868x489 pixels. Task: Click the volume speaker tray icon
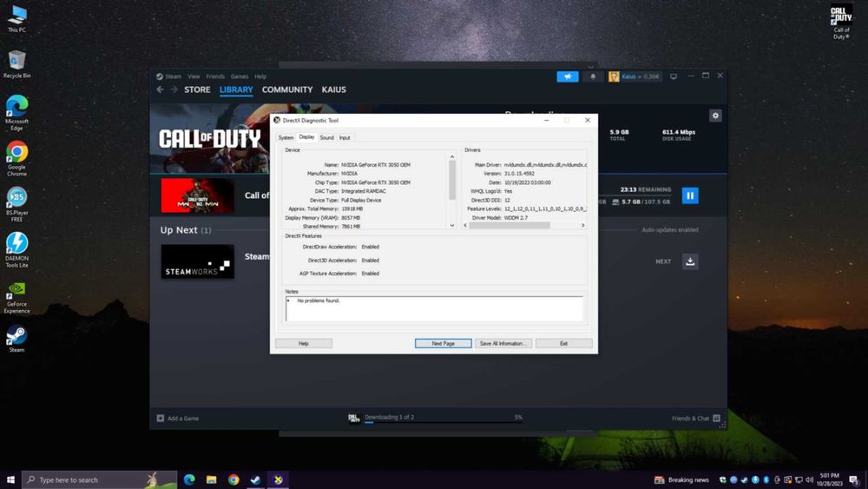[809, 479]
